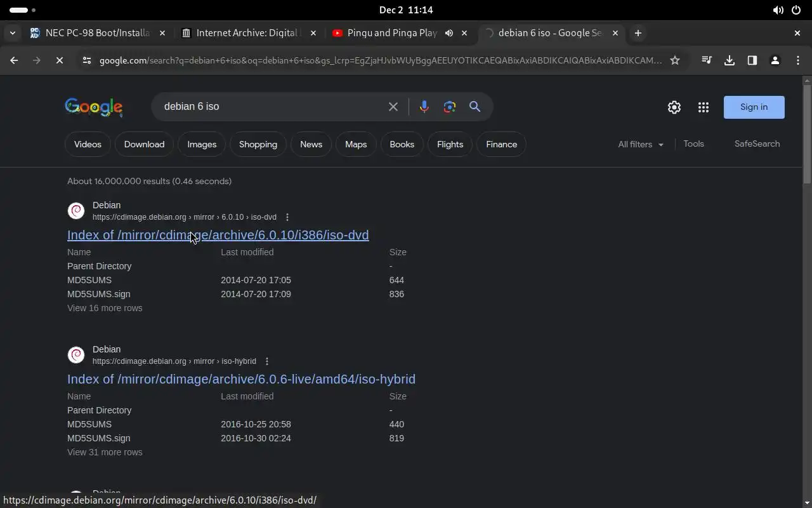Select the Books filter
The height and width of the screenshot is (508, 812).
pos(402,144)
